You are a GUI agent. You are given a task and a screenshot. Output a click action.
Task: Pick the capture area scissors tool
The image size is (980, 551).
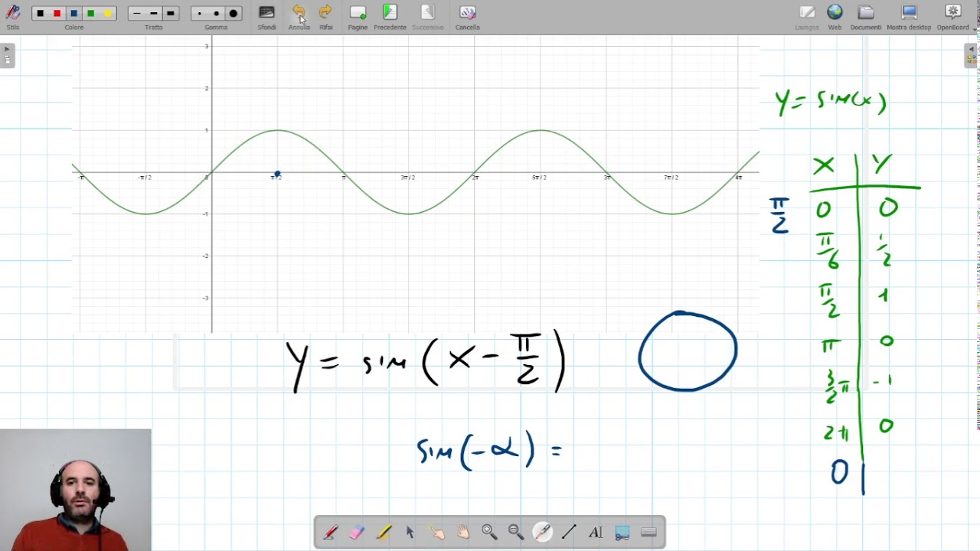[622, 533]
